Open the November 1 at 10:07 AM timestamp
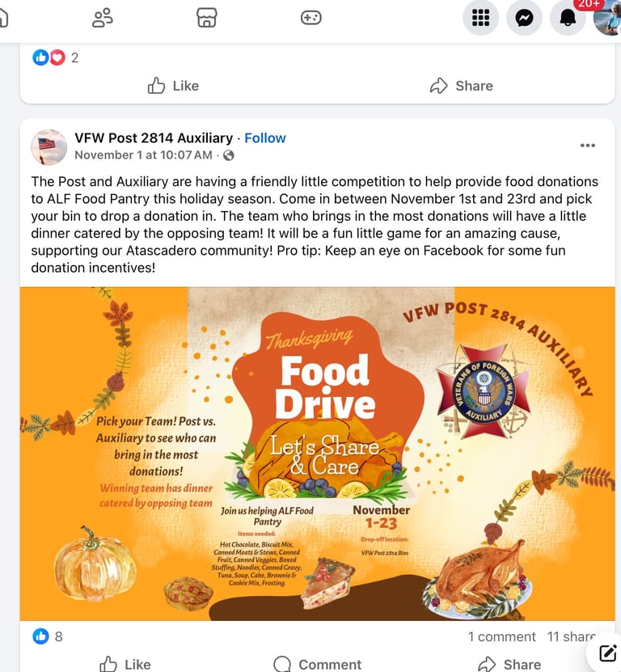This screenshot has width=621, height=672. pyautogui.click(x=143, y=155)
